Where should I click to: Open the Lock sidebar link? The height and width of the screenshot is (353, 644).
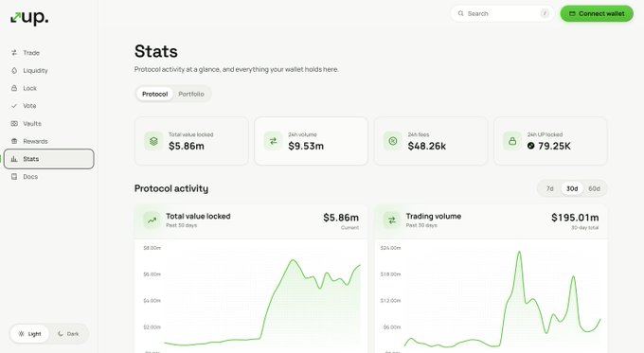(49, 88)
